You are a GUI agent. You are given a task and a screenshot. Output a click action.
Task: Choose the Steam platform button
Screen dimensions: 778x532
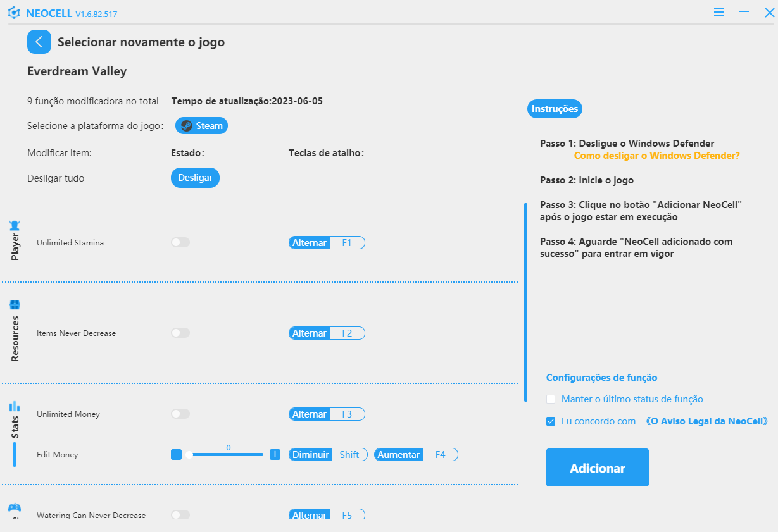[x=201, y=126]
